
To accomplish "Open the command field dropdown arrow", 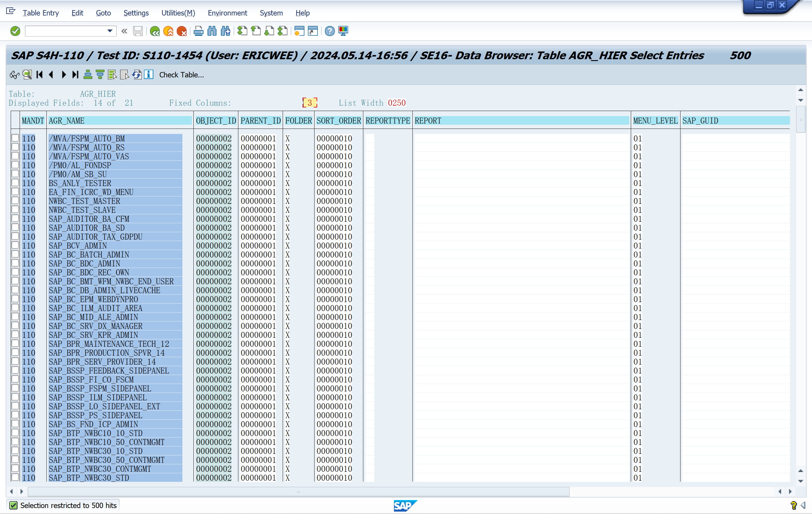I will point(110,31).
